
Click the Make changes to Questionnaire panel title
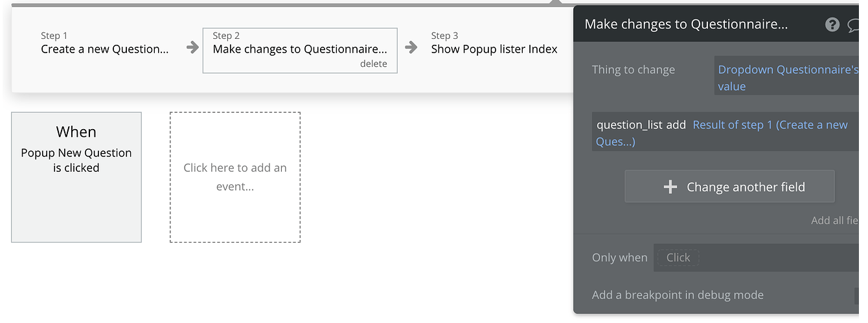coord(686,25)
